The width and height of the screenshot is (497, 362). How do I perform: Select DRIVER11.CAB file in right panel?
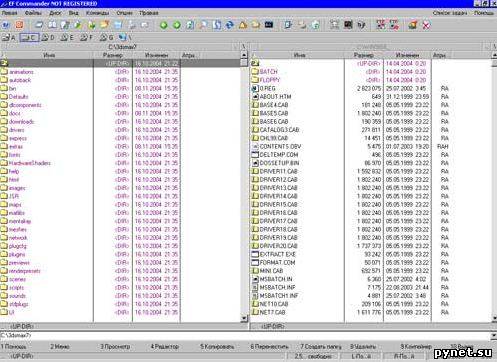(x=278, y=171)
